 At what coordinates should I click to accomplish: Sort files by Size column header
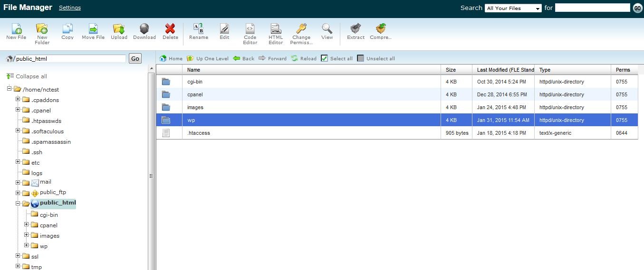click(451, 70)
